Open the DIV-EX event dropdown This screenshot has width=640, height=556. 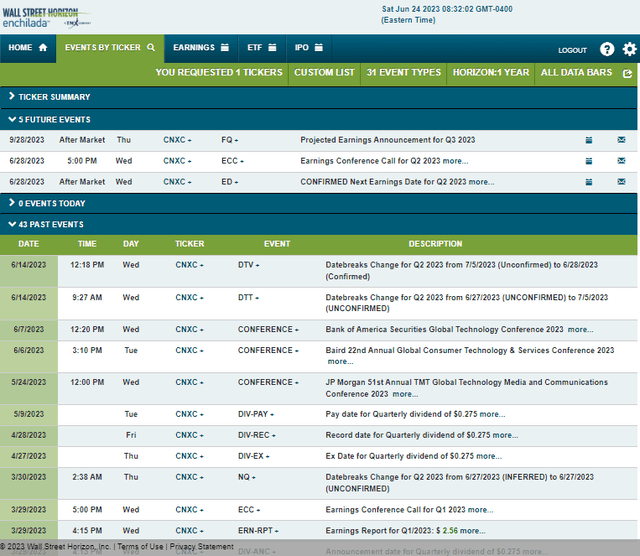[x=253, y=456]
